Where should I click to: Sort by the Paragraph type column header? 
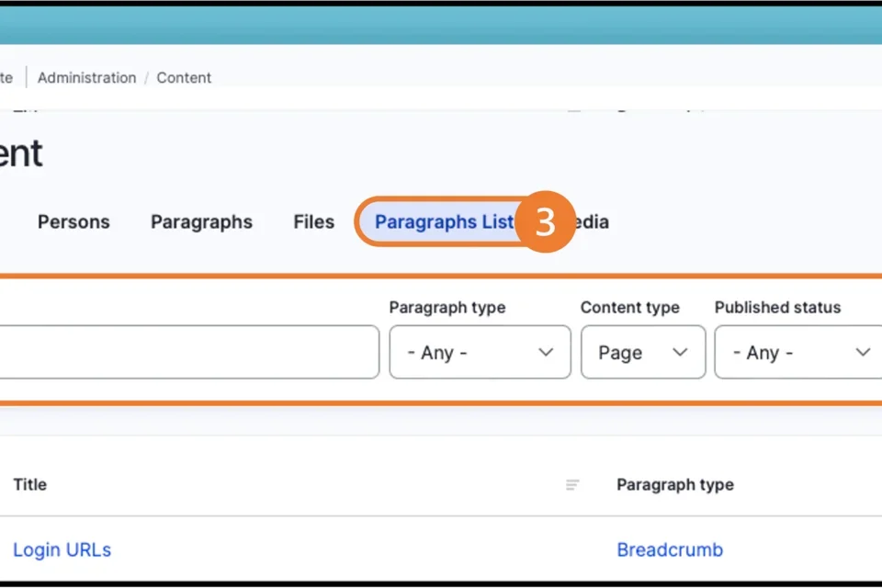(x=675, y=484)
